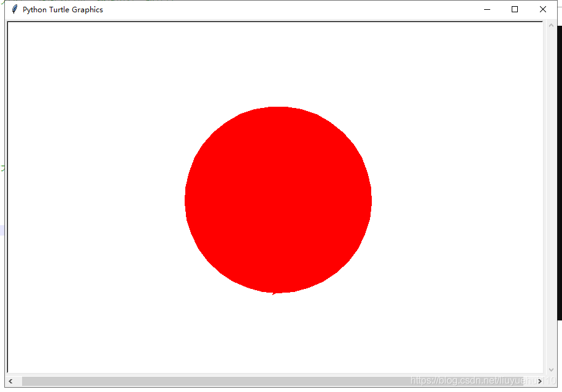Image resolution: width=562 pixels, height=392 pixels.
Task: Click the horizontal scrollbar left arrow
Action: (11, 381)
